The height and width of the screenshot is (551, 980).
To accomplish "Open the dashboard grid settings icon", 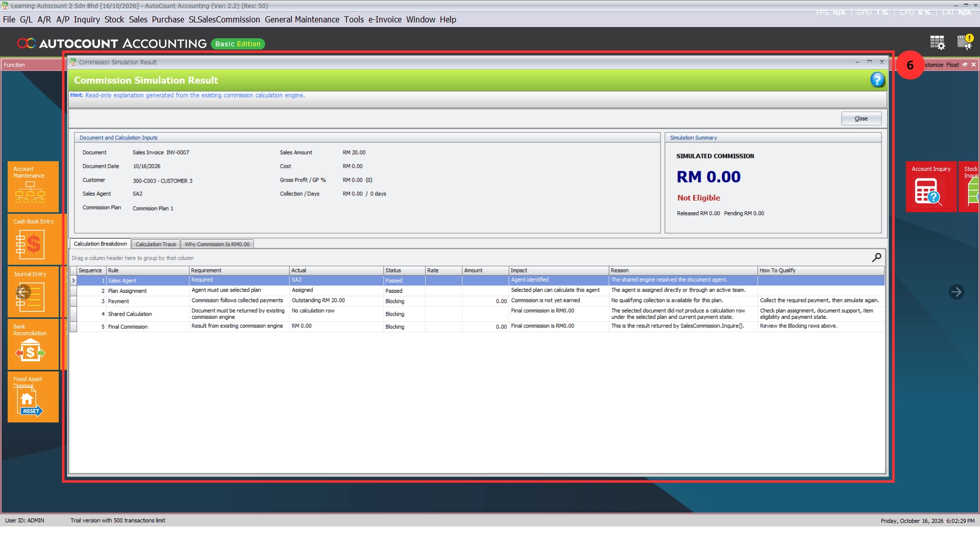I will pos(937,42).
